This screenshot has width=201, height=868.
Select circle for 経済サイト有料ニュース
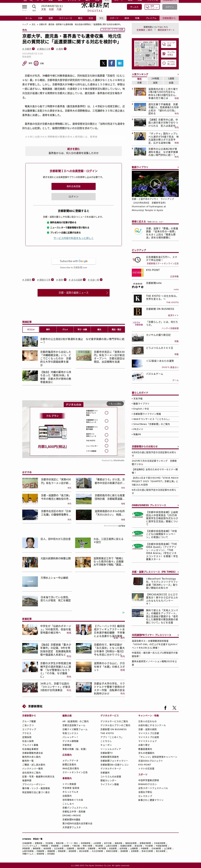coord(107,435)
